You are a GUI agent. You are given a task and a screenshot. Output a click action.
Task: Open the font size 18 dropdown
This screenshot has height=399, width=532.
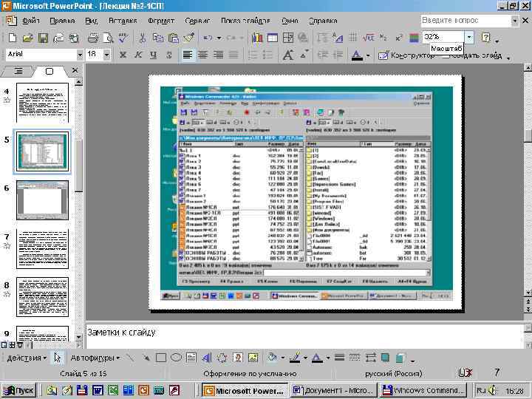[x=106, y=55]
